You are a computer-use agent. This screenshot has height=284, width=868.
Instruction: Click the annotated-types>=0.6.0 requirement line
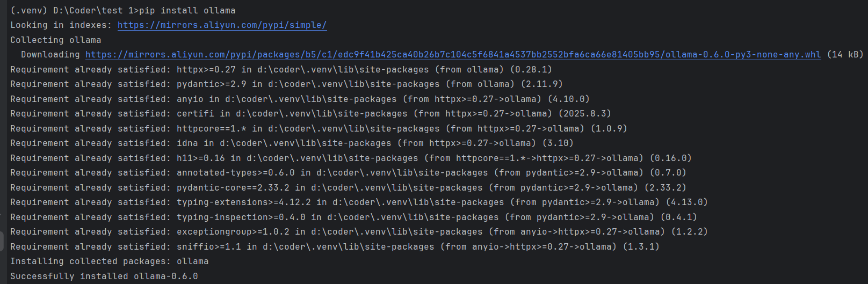[x=348, y=173]
